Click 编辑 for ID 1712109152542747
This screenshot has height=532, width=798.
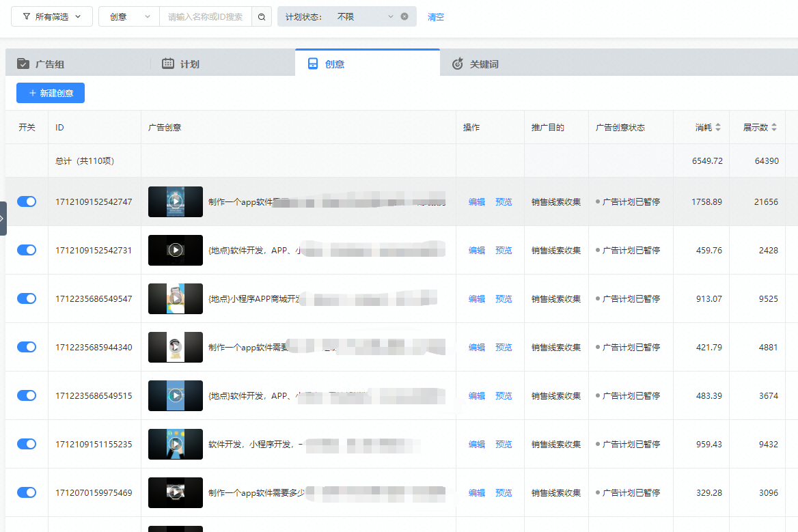coord(477,202)
